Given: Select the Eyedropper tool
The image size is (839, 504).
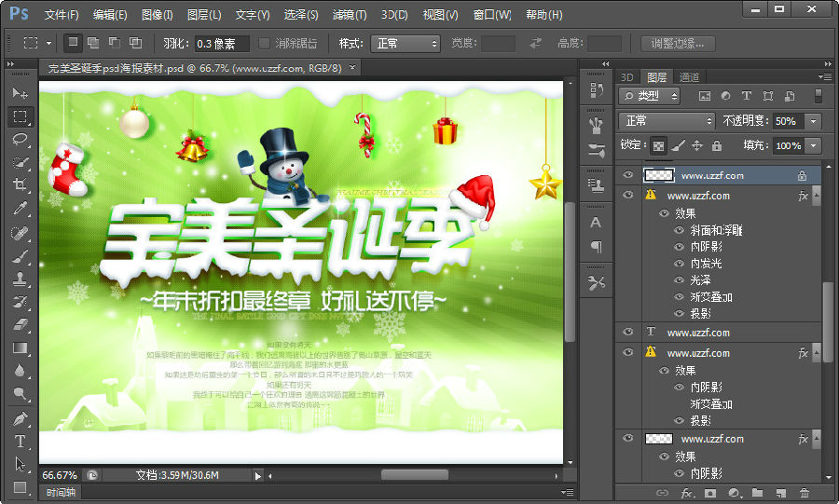Looking at the screenshot, I should coord(21,208).
